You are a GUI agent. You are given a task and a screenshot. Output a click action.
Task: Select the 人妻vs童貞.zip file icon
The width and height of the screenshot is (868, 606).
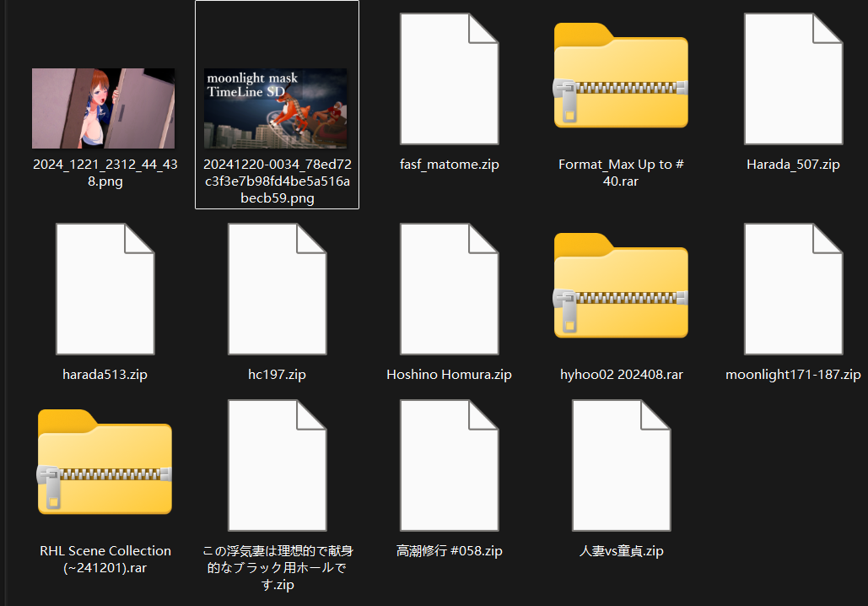pyautogui.click(x=621, y=465)
